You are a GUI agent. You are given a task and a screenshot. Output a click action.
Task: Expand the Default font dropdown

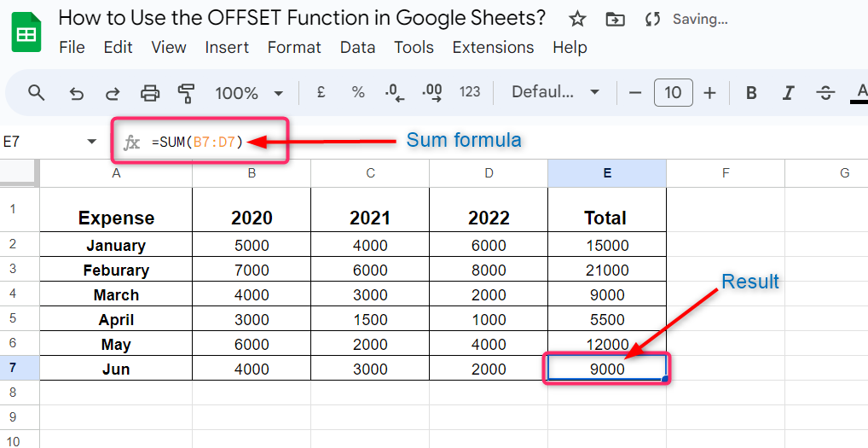[x=556, y=92]
